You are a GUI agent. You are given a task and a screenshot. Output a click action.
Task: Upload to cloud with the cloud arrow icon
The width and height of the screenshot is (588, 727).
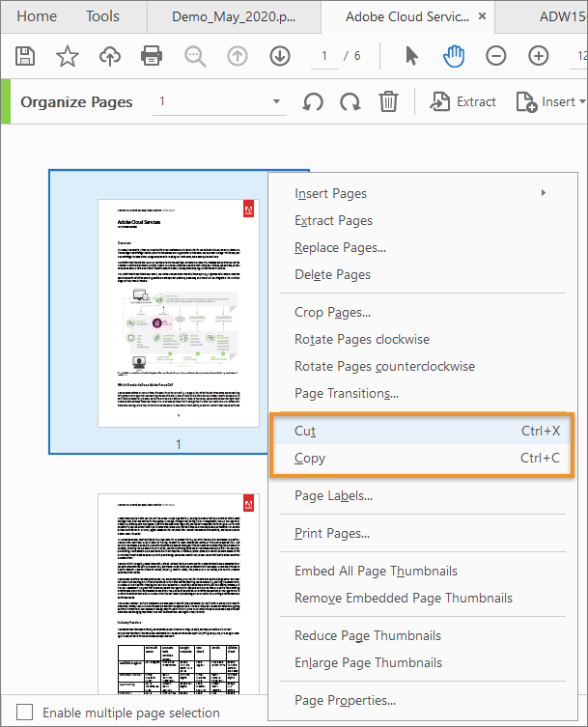click(110, 56)
